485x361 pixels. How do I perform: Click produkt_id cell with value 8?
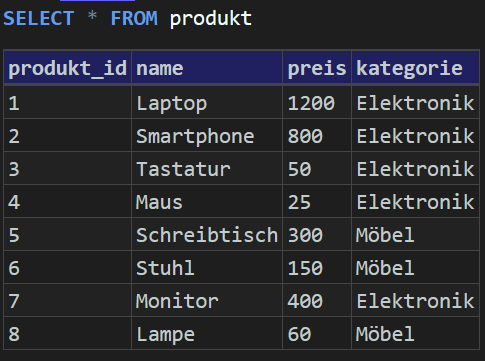[68, 334]
